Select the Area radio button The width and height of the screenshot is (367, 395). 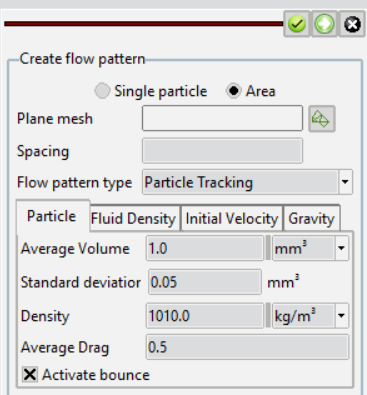click(x=234, y=91)
